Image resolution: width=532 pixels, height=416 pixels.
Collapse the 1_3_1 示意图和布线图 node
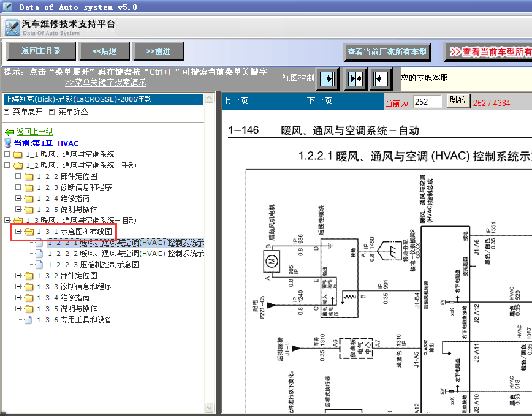pos(18,231)
